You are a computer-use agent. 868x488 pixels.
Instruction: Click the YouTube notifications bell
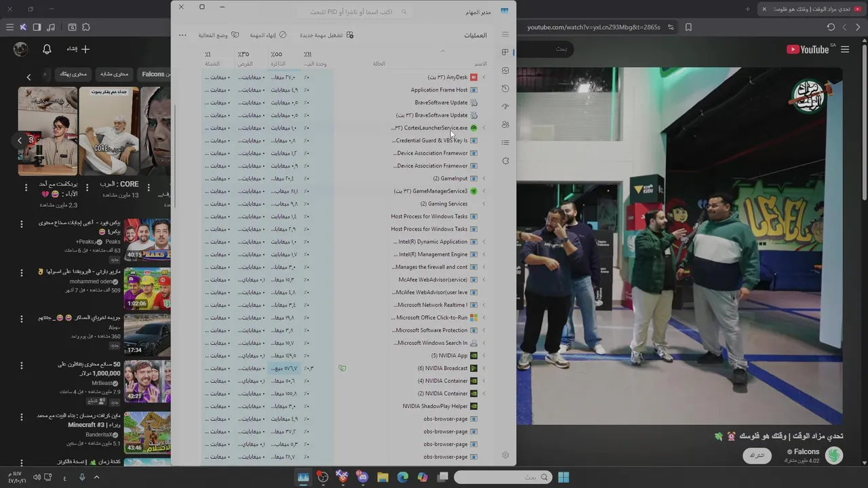point(47,49)
